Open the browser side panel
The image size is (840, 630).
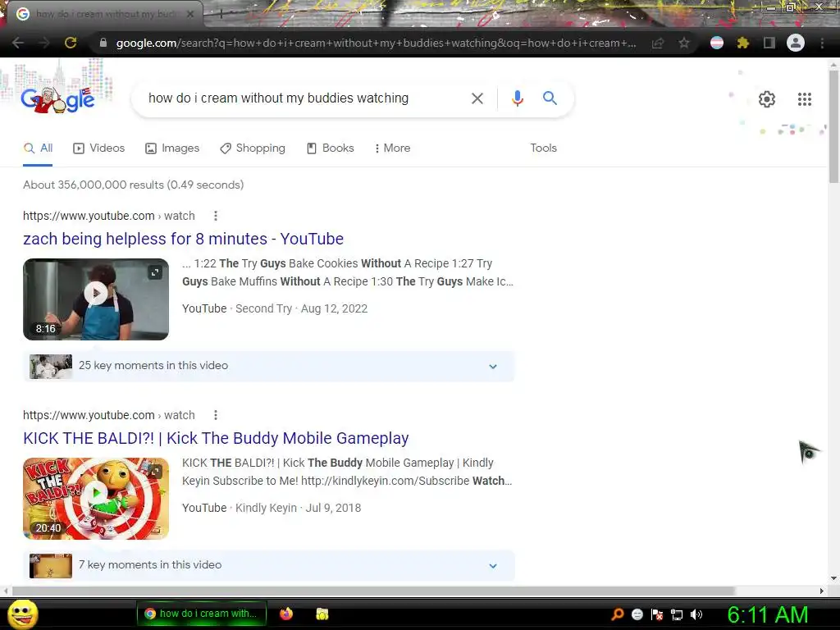[769, 43]
